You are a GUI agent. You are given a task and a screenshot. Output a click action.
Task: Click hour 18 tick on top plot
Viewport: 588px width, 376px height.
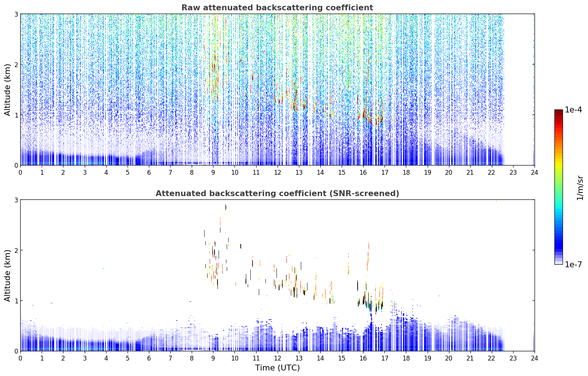point(406,172)
